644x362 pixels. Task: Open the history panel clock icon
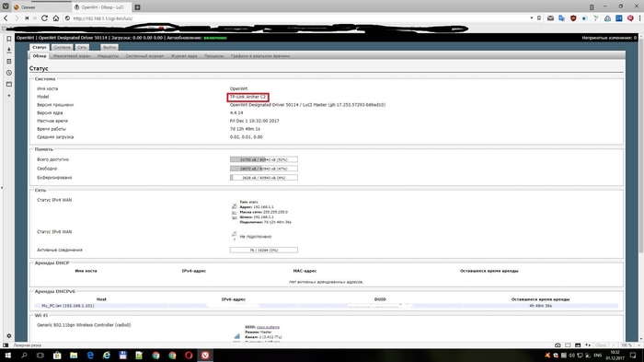tap(8, 73)
